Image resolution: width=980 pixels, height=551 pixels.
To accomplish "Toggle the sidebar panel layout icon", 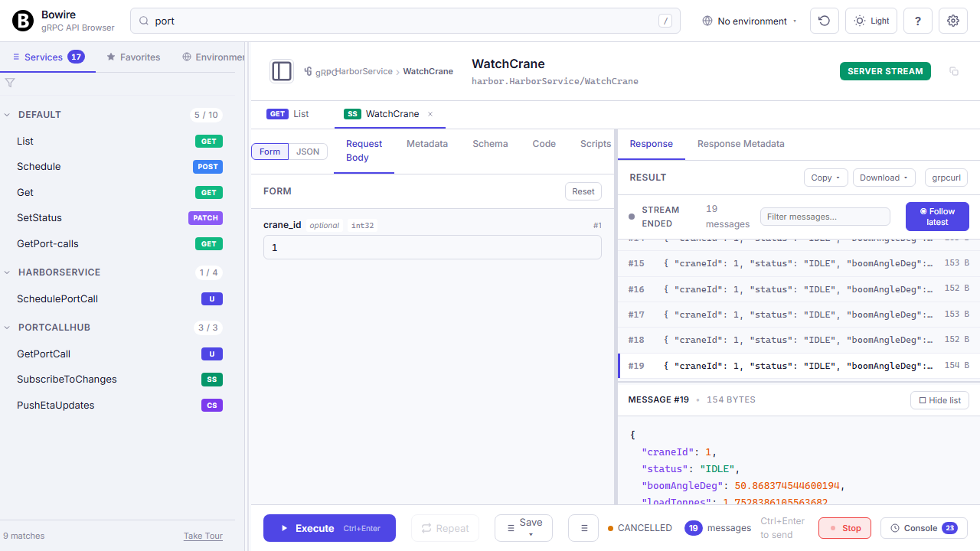I will (282, 71).
